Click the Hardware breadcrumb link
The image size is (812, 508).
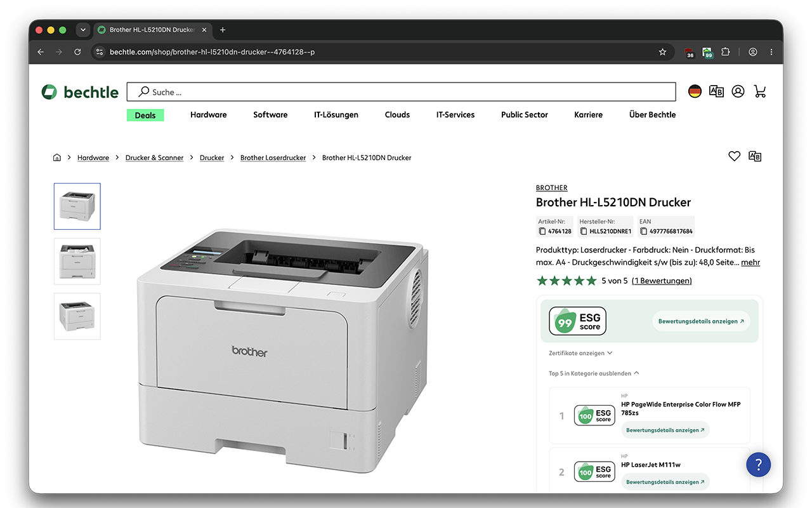(x=93, y=157)
